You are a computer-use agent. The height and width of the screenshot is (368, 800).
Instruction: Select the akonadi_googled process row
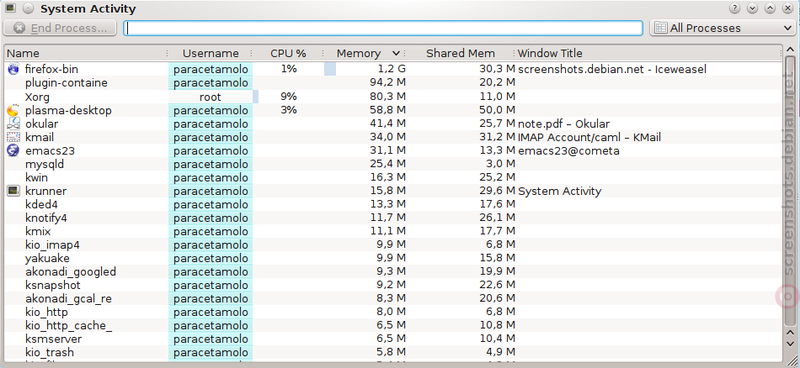click(393, 272)
